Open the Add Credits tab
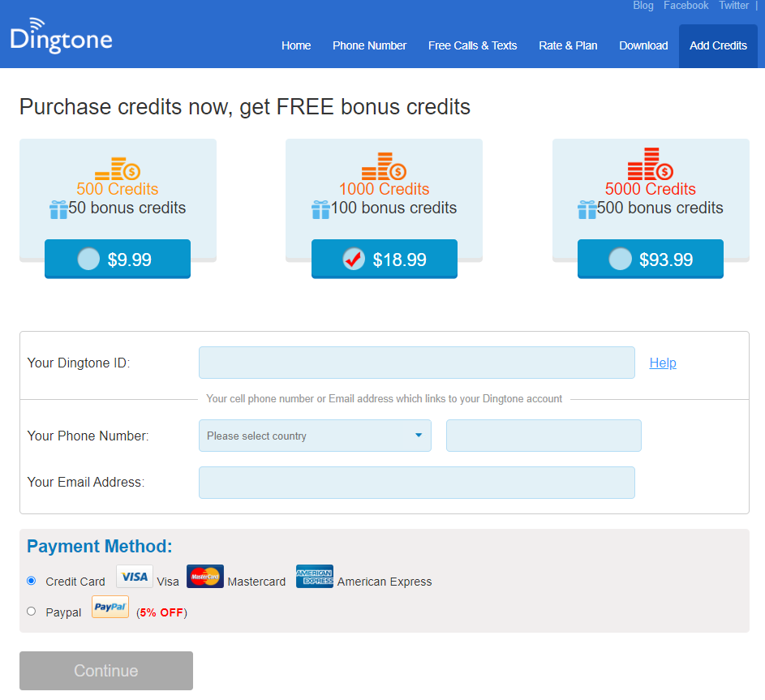The width and height of the screenshot is (765, 700). pyautogui.click(x=718, y=46)
